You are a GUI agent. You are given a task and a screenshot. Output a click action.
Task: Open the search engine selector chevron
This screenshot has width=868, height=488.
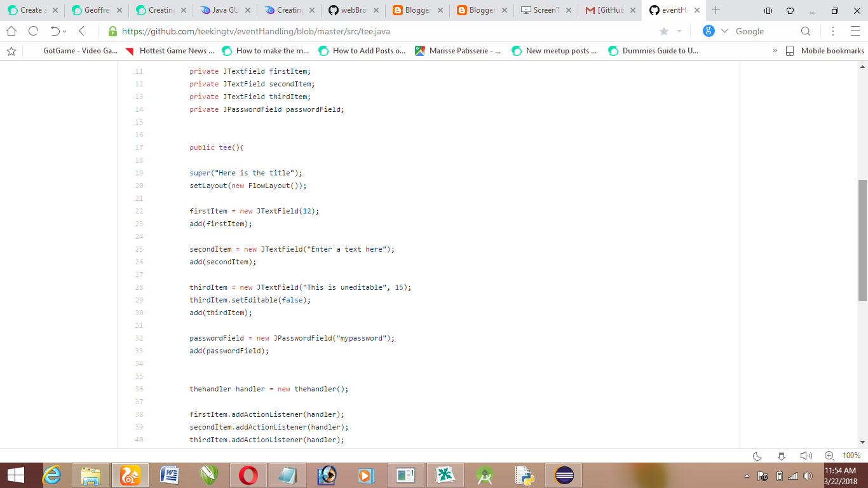click(x=724, y=31)
